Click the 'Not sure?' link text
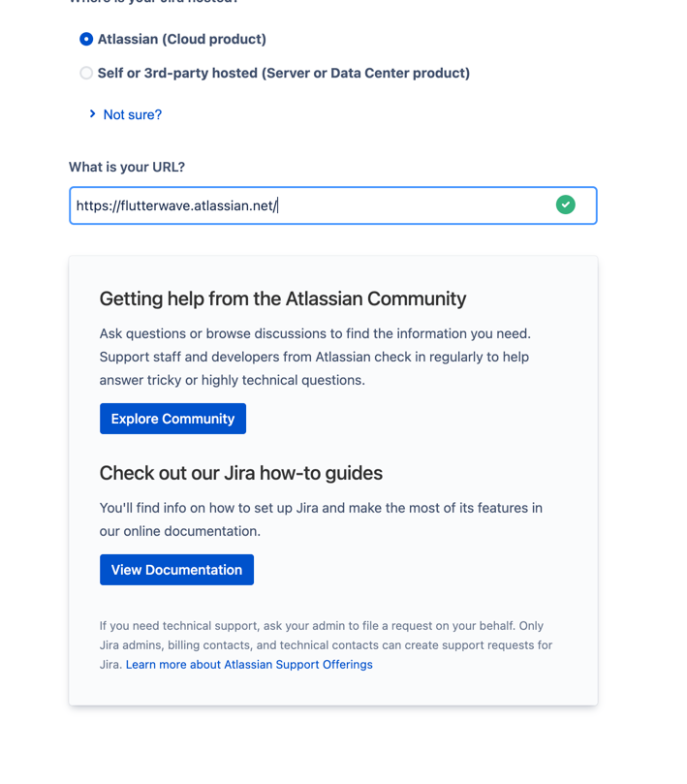This screenshot has width=687, height=784. coord(133,114)
